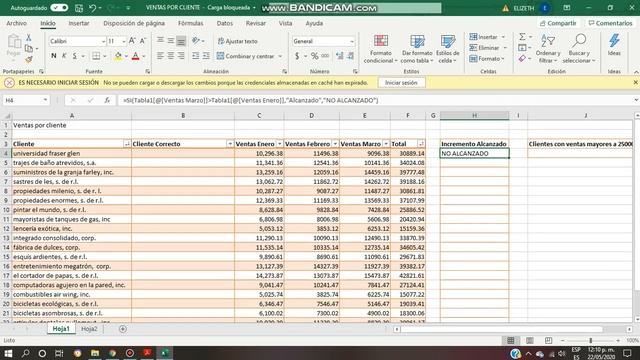
Task: Close the yellow sign-in warning bar
Action: coord(635,82)
